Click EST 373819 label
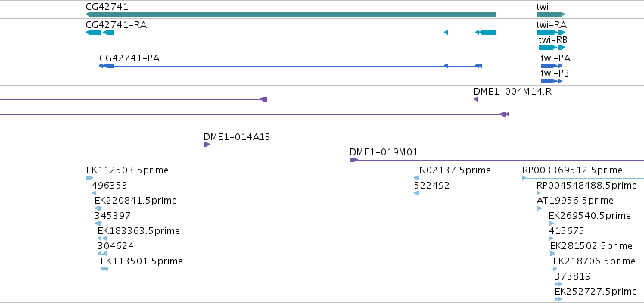644x303 pixels. (573, 276)
